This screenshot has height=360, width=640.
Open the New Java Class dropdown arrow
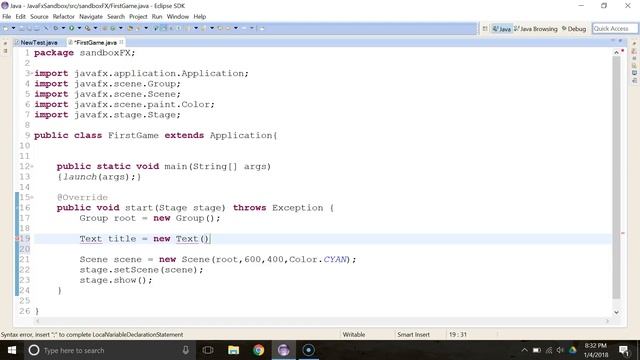121,28
